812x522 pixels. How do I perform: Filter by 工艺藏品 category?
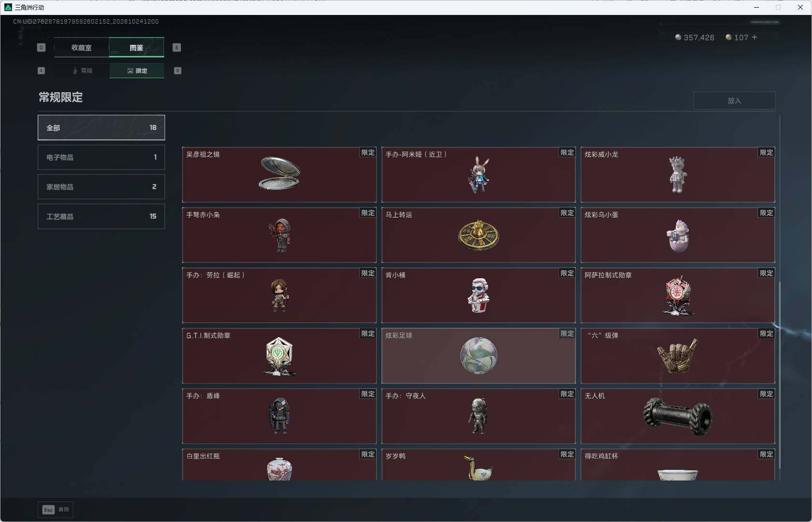[x=101, y=216]
